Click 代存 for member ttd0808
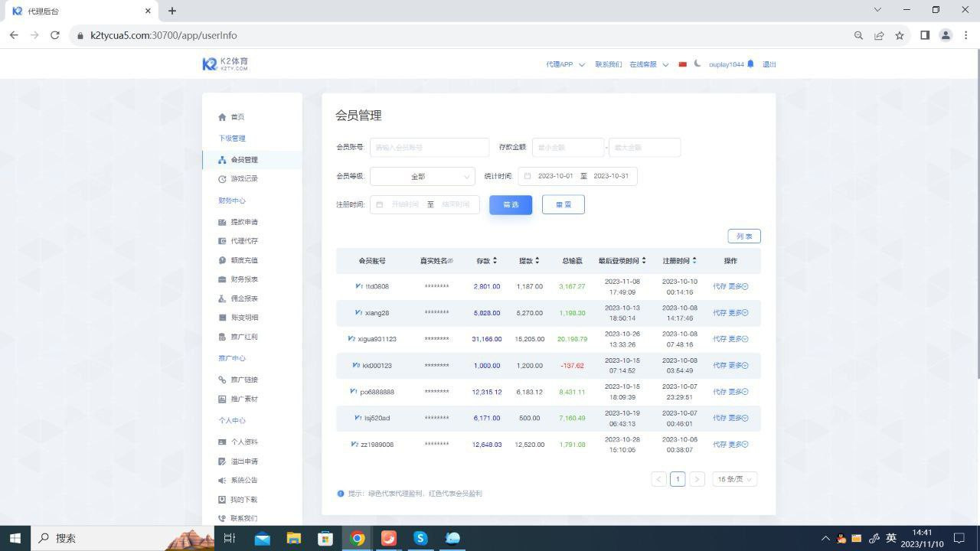Screen dimensions: 980x551 720,287
